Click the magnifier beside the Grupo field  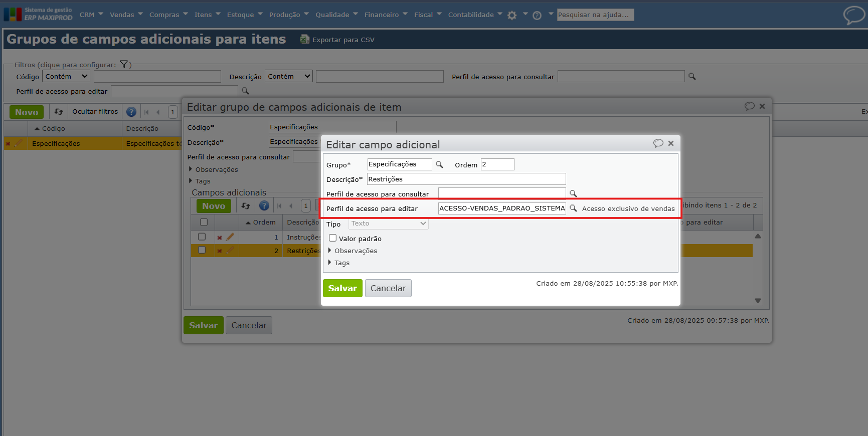tap(439, 164)
